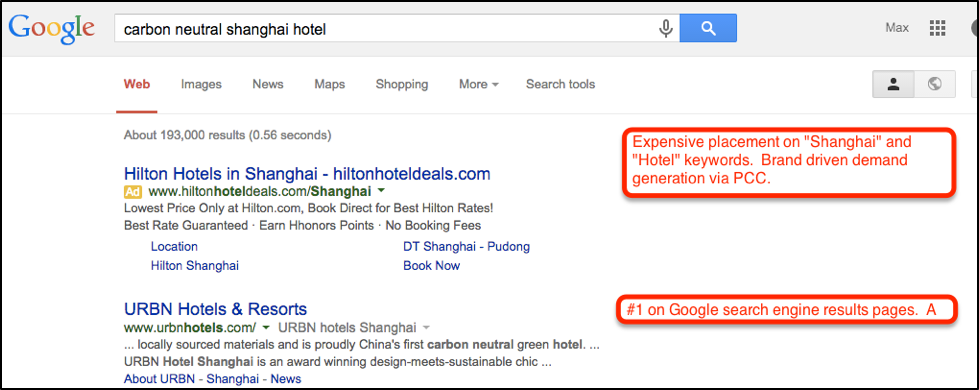Hide private results with globe icon

pos(935,84)
